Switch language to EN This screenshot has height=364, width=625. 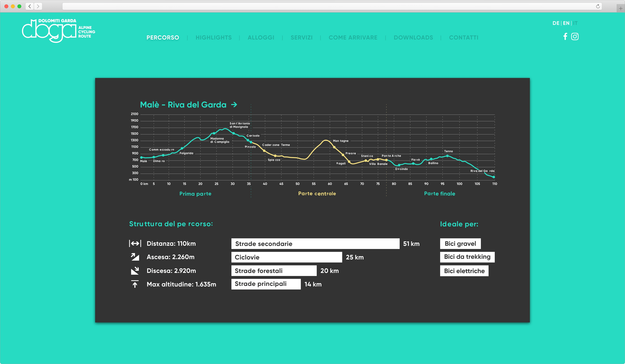tap(566, 23)
